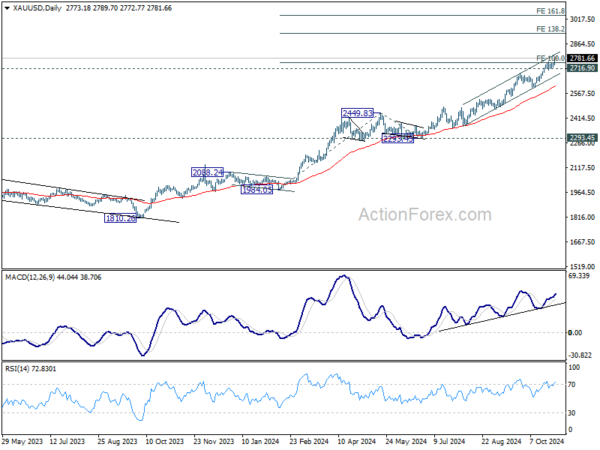The width and height of the screenshot is (600, 450).
Task: Click the RSI(14) 72.8301 indicator label
Action: coord(30,369)
